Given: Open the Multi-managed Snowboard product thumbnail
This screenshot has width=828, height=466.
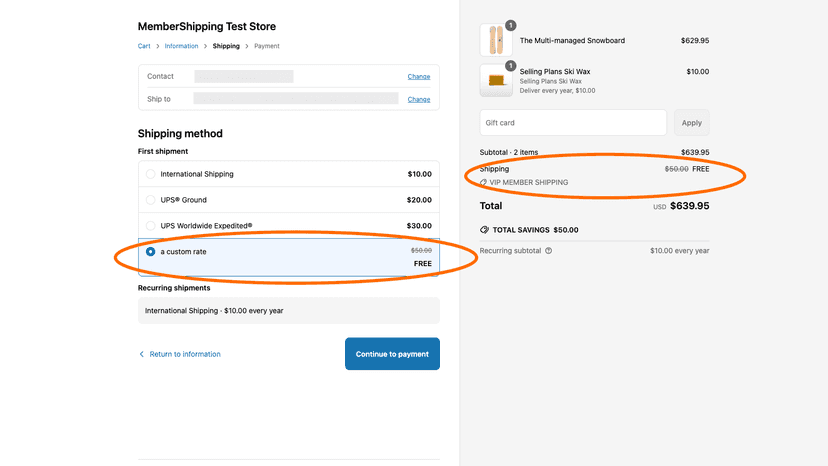Looking at the screenshot, I should click(496, 40).
